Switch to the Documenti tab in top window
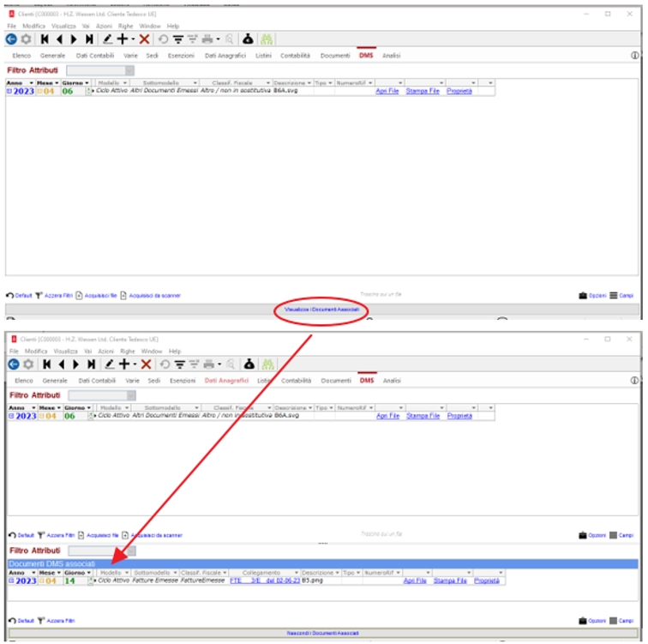This screenshot has height=644, width=648. (x=335, y=56)
